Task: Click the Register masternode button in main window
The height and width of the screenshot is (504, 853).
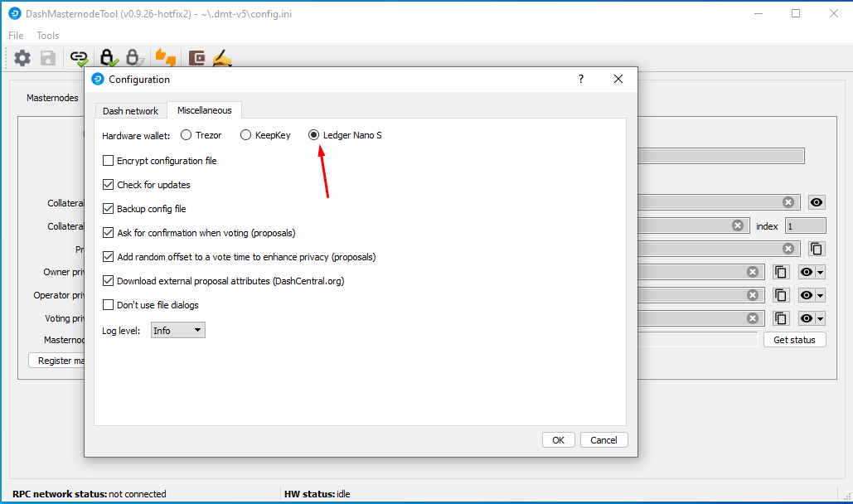Action: (57, 361)
